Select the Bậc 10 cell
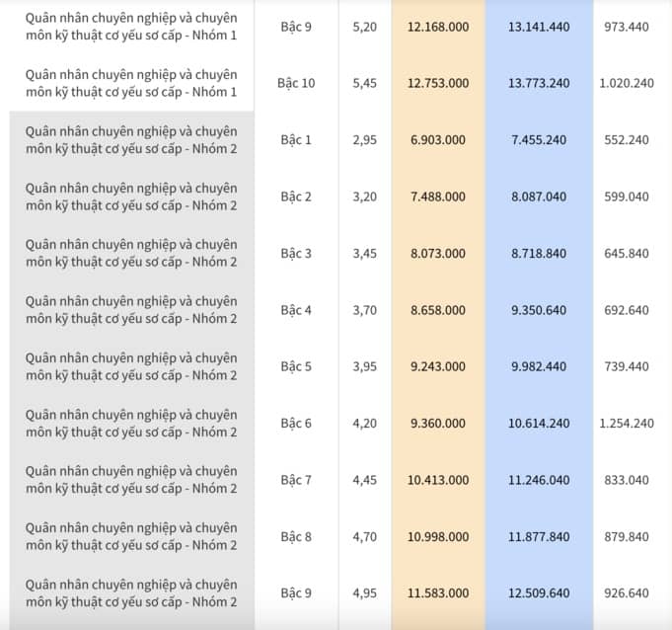Viewport: 672px width, 630px height. (296, 83)
